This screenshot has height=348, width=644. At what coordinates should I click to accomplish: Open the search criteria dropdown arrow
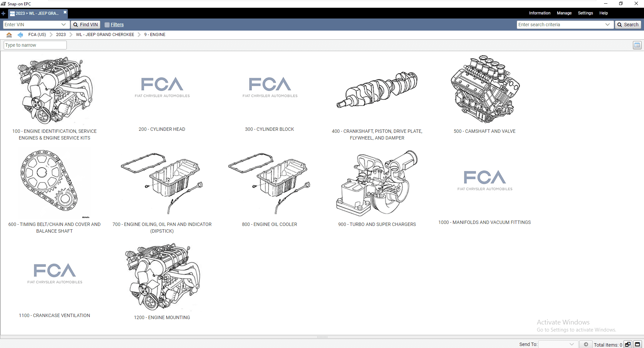[607, 25]
